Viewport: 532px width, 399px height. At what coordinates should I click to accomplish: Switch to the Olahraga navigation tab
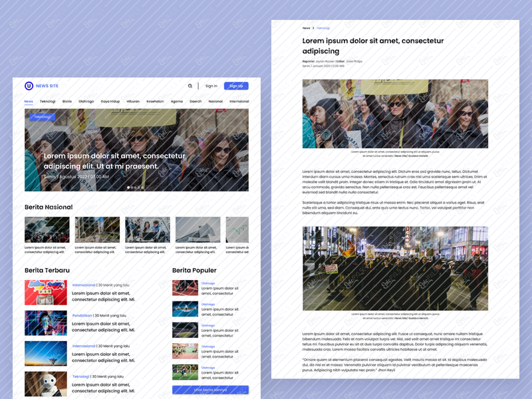[x=86, y=101]
